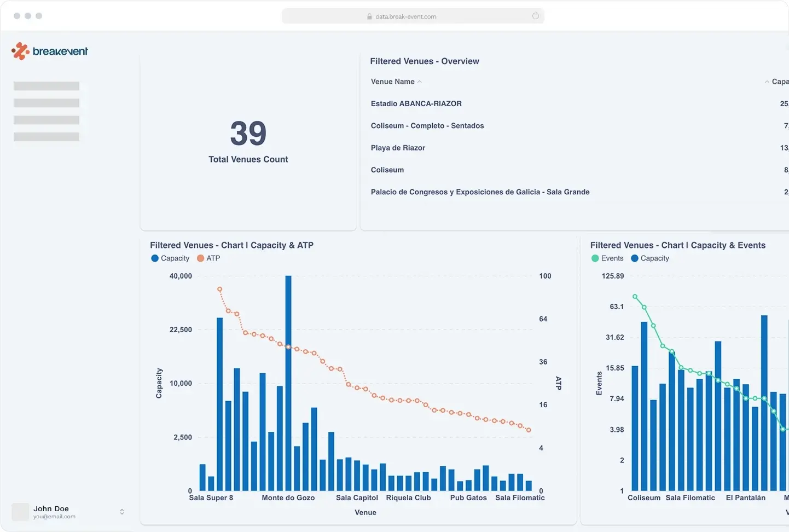Toggle Events series in Capacity & Events legend
This screenshot has width=789, height=532.
tap(607, 258)
